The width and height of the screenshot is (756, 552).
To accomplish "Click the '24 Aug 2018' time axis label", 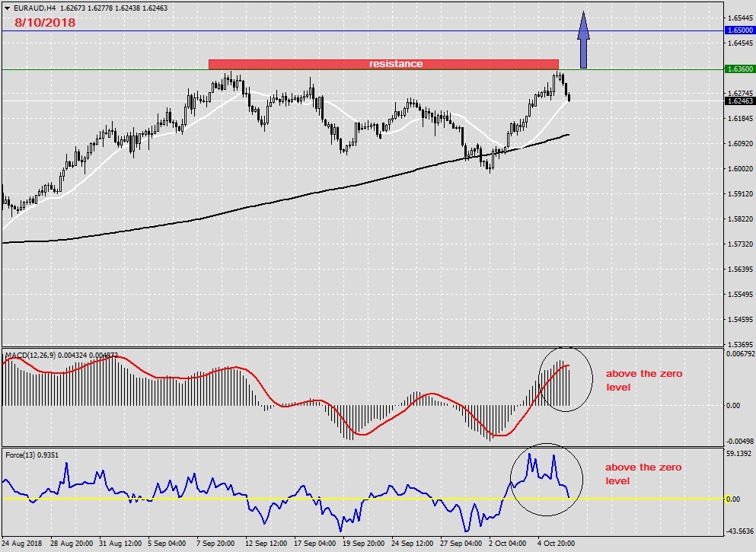I will click(23, 544).
